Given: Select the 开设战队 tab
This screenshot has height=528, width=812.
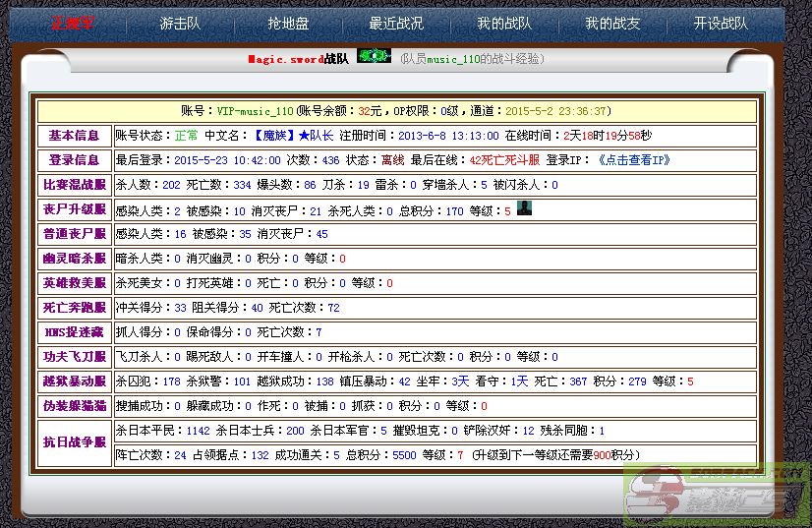Looking at the screenshot, I should click(721, 24).
